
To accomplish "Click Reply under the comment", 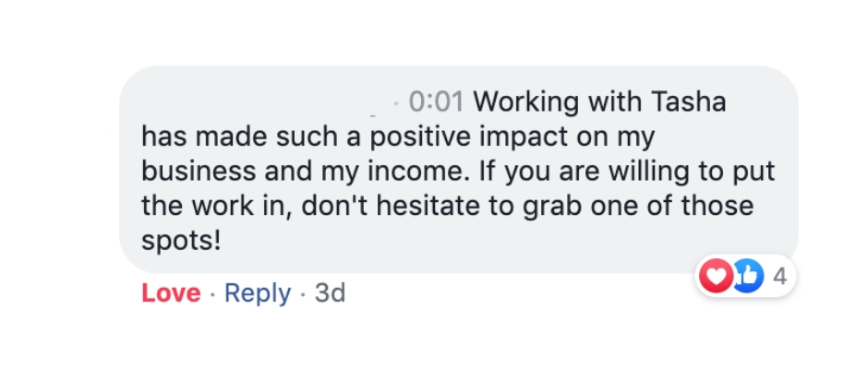I will [x=258, y=293].
